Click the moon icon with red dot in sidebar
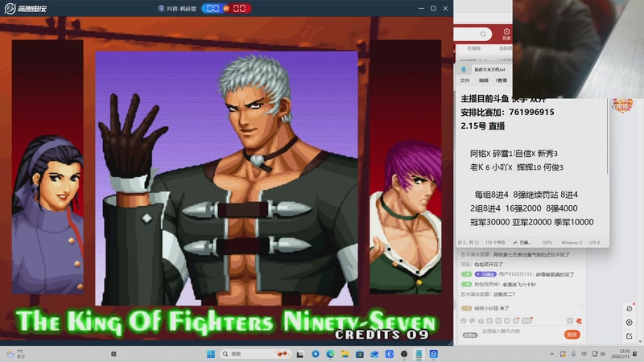This screenshot has width=644, height=362. click(630, 309)
